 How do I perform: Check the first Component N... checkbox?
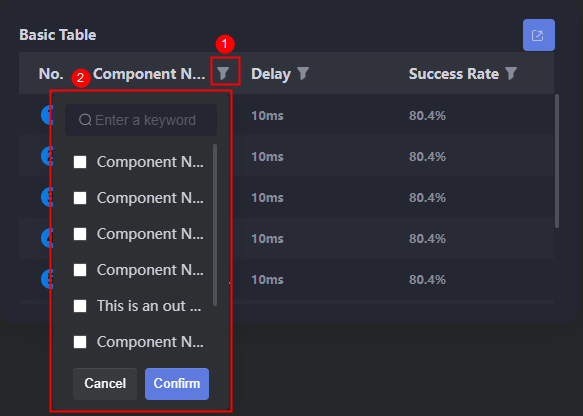[80, 162]
